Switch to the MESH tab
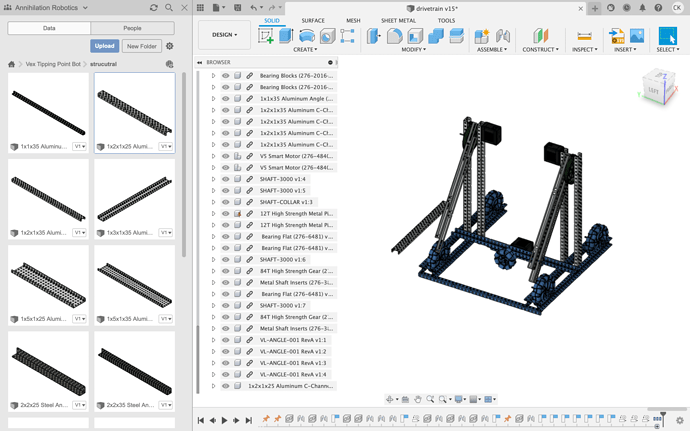 tap(353, 21)
